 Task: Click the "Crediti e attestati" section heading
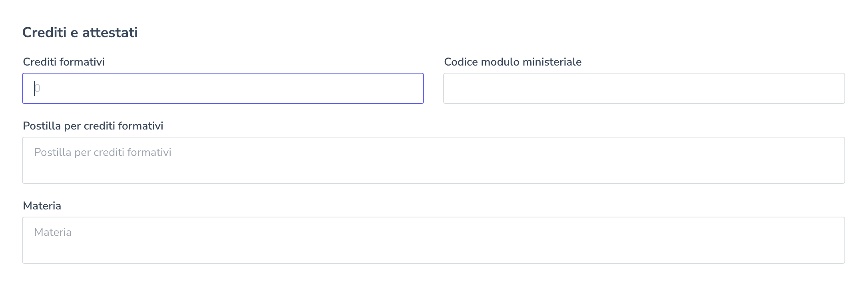click(80, 32)
